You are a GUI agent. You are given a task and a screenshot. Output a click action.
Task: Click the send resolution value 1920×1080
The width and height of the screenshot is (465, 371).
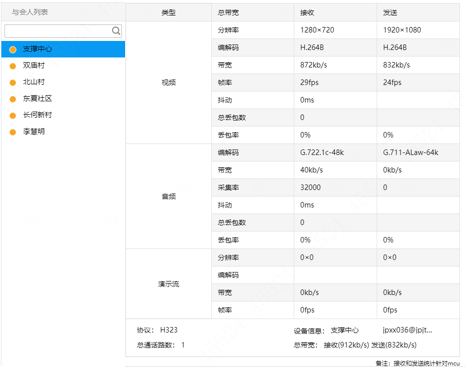(402, 30)
